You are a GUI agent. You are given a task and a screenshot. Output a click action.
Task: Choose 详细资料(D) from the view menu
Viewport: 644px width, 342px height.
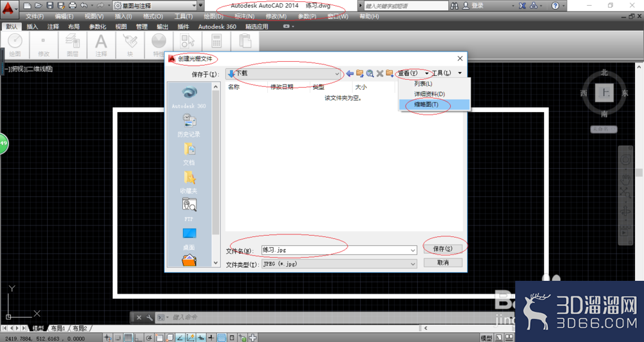434,94
